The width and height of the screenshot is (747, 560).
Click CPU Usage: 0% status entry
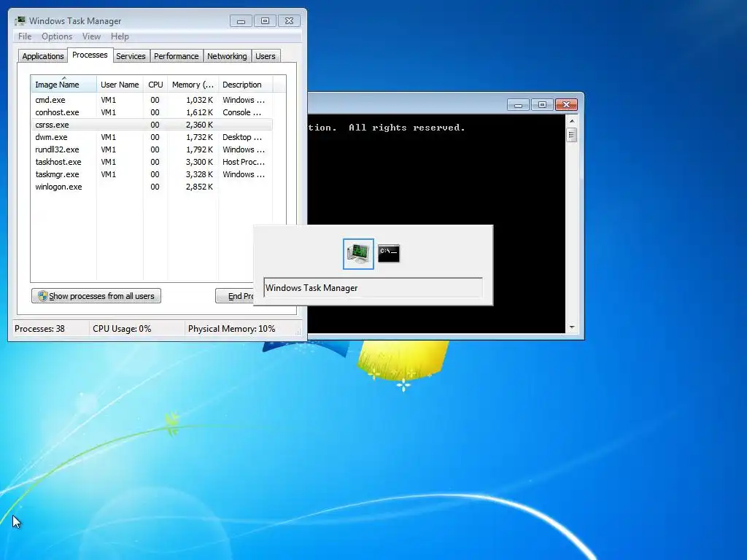click(x=122, y=329)
